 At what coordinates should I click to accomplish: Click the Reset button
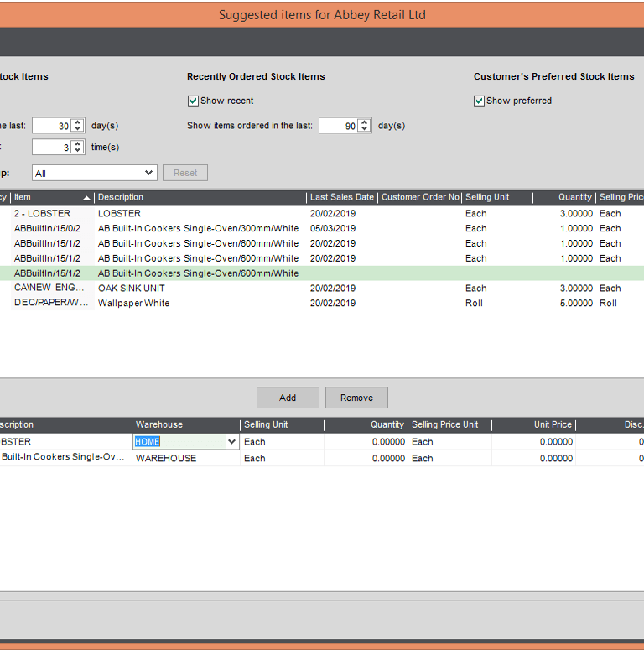click(x=185, y=173)
